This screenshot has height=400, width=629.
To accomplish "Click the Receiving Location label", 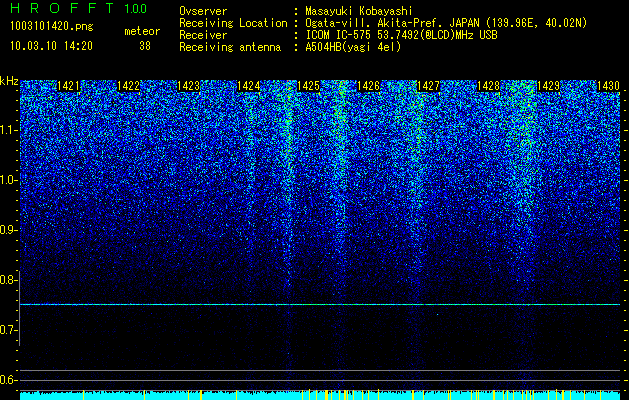I will pos(233,23).
